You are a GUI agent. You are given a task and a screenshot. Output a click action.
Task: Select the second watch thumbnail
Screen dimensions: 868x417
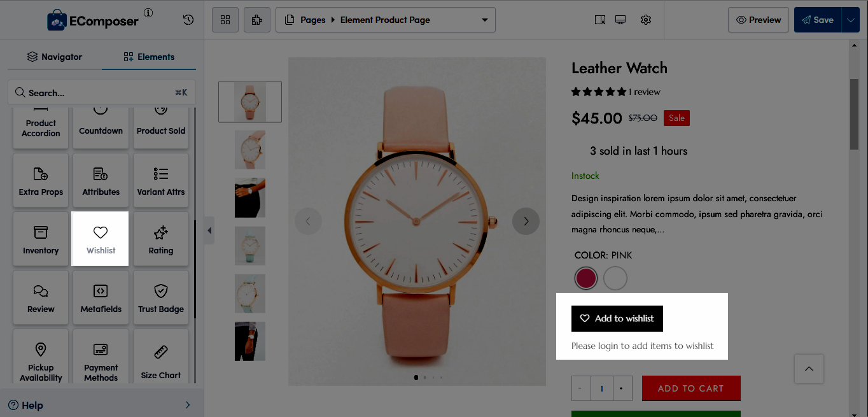(250, 150)
